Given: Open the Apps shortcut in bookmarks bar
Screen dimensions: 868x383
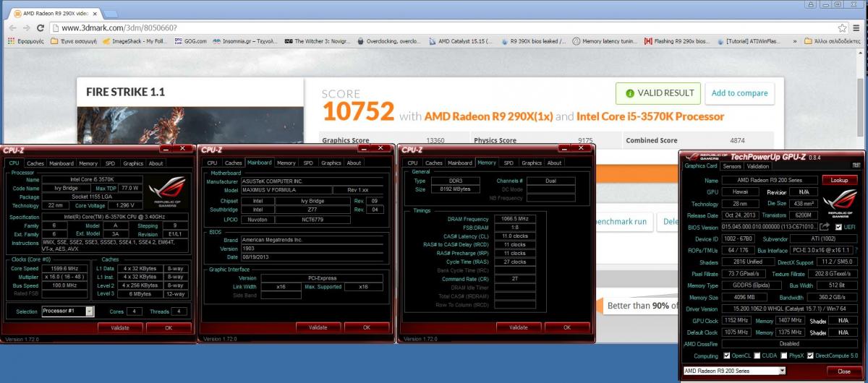Looking at the screenshot, I should pyautogui.click(x=25, y=41).
